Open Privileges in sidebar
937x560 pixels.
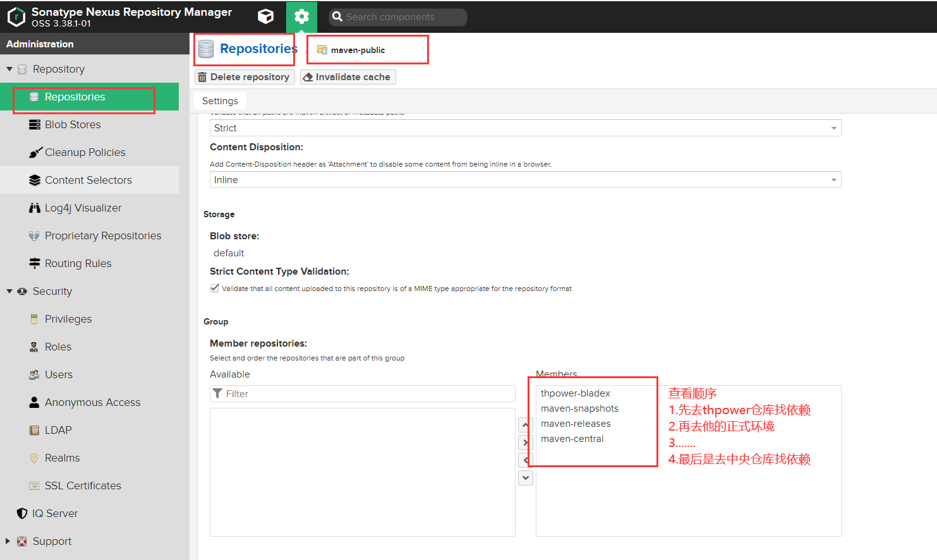click(x=89, y=319)
